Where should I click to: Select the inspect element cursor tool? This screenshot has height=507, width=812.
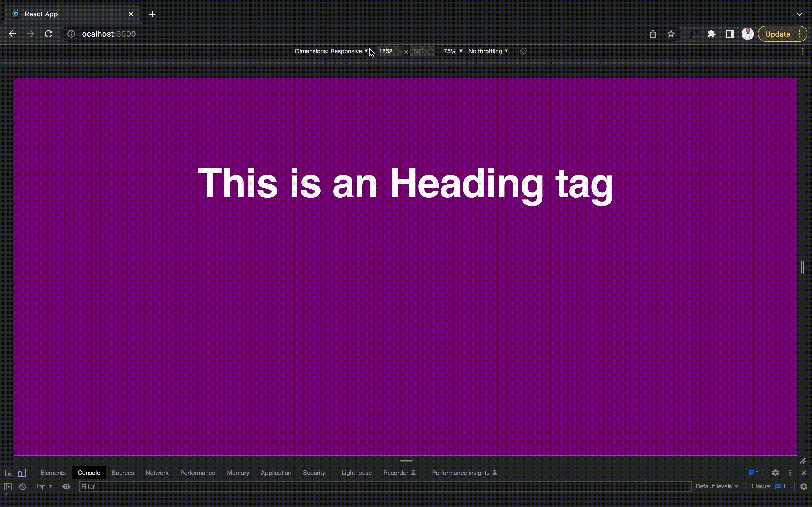(x=8, y=473)
